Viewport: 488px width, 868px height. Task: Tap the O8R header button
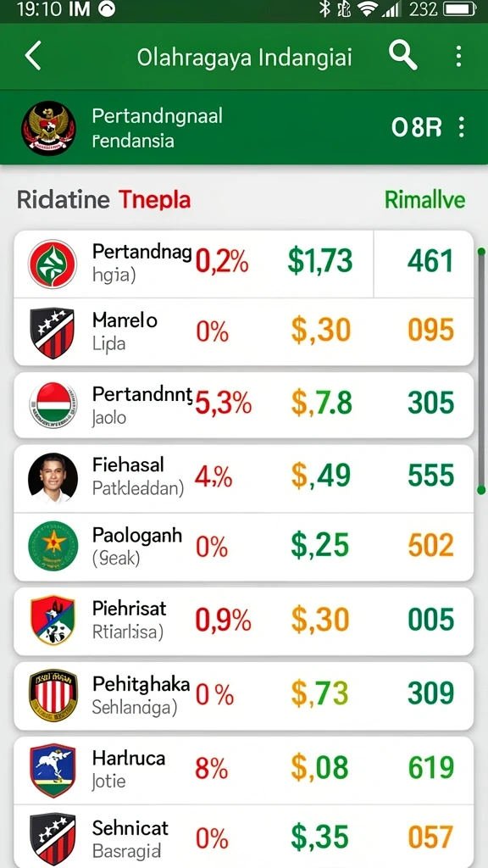[x=417, y=128]
